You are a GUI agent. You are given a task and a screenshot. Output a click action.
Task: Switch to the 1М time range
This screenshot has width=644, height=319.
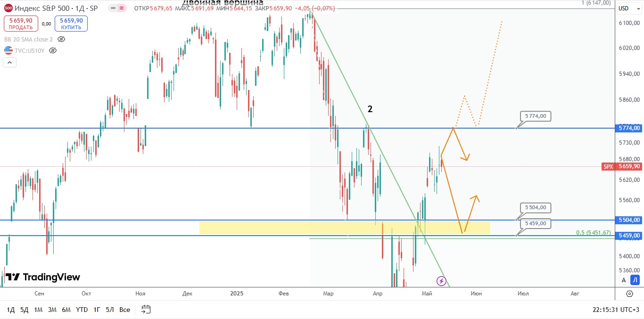pyautogui.click(x=38, y=310)
